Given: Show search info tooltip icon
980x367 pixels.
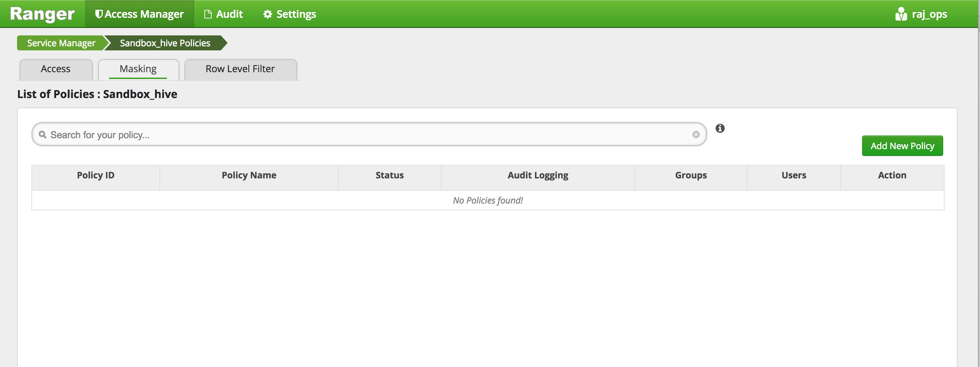Looking at the screenshot, I should pyautogui.click(x=720, y=128).
